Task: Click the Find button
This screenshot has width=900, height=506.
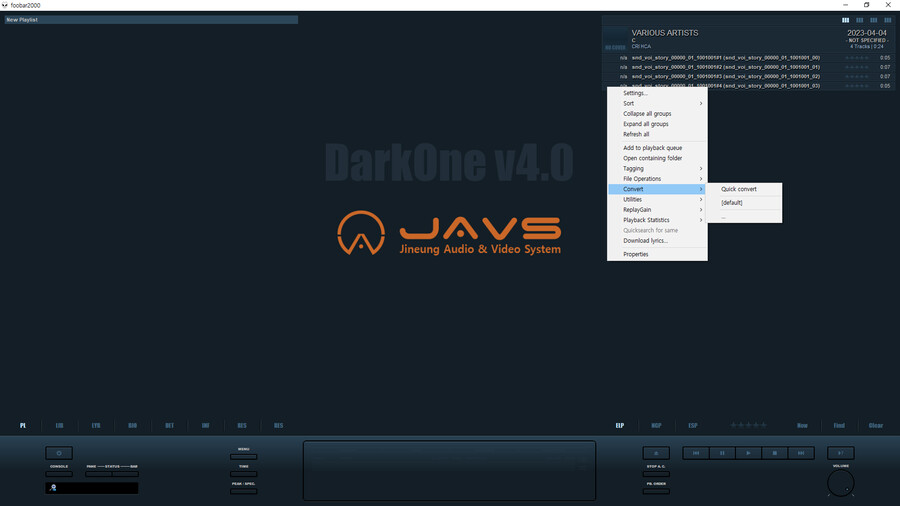Action: click(x=839, y=426)
